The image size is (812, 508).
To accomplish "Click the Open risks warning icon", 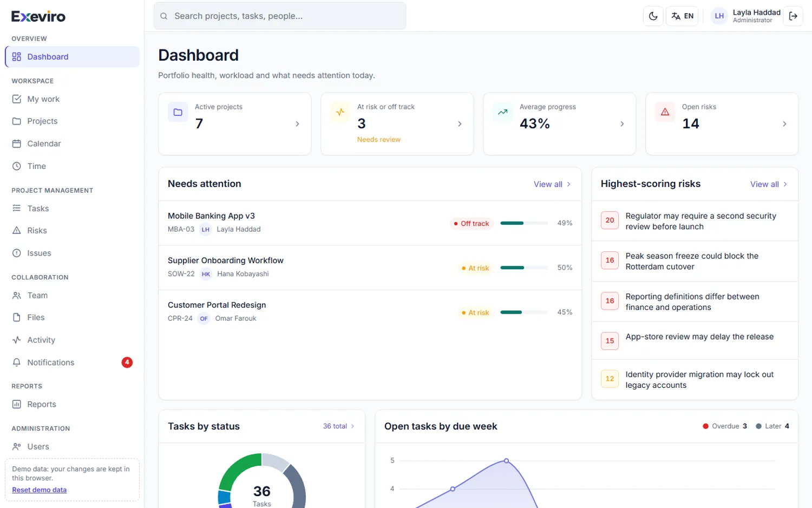I will [665, 112].
